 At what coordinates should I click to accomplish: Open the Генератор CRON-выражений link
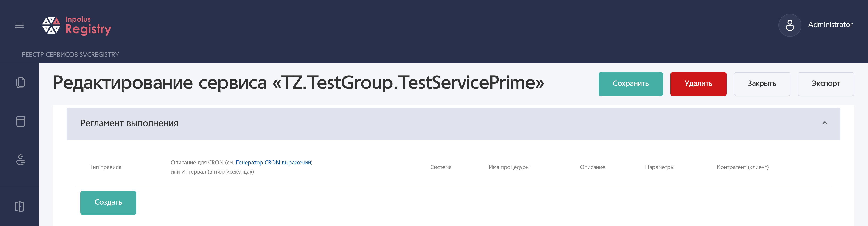pyautogui.click(x=273, y=162)
